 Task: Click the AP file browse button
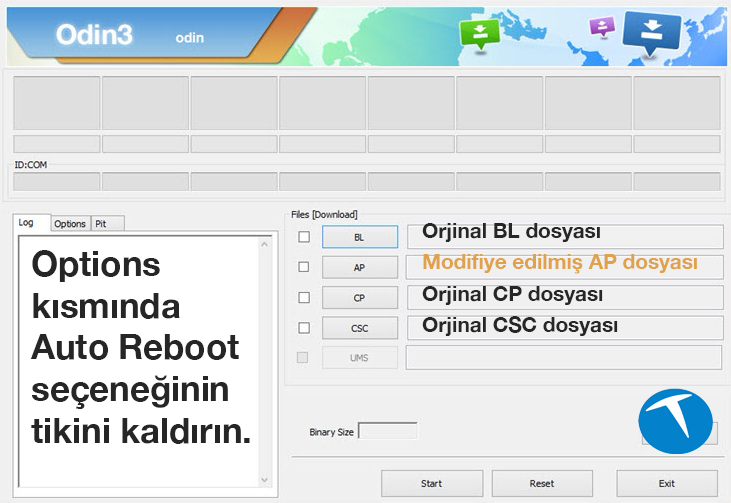pyautogui.click(x=359, y=267)
